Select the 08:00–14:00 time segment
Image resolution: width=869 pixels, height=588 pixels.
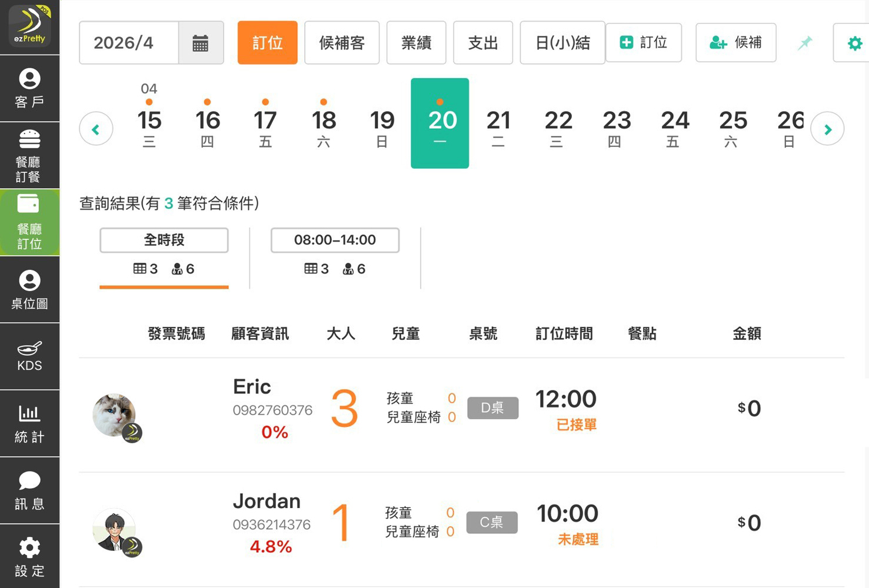click(334, 240)
